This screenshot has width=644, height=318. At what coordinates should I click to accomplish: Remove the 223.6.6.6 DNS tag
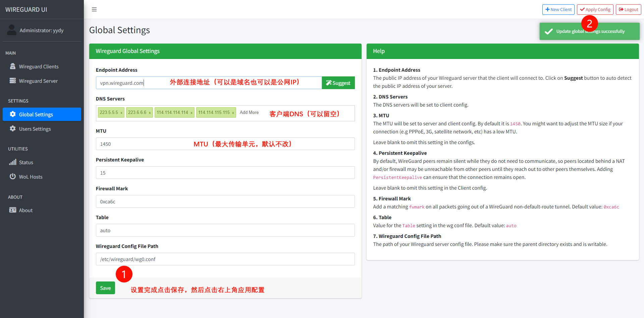150,113
